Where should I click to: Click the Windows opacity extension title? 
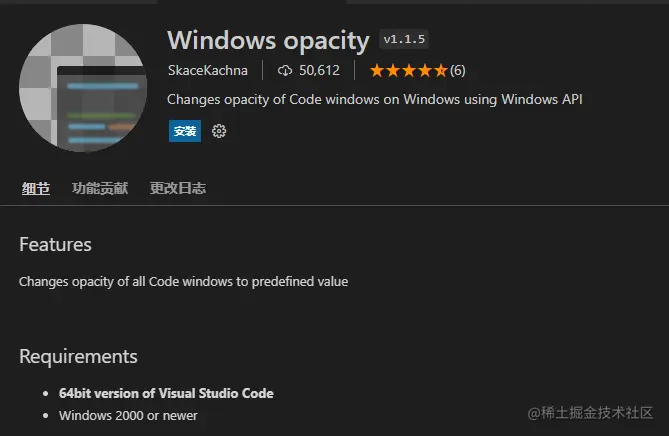268,40
